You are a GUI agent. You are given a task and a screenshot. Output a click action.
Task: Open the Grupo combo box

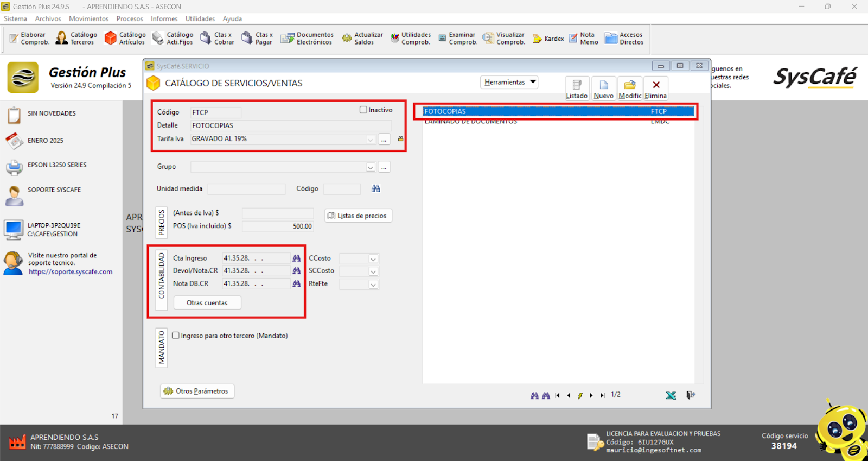tap(370, 167)
